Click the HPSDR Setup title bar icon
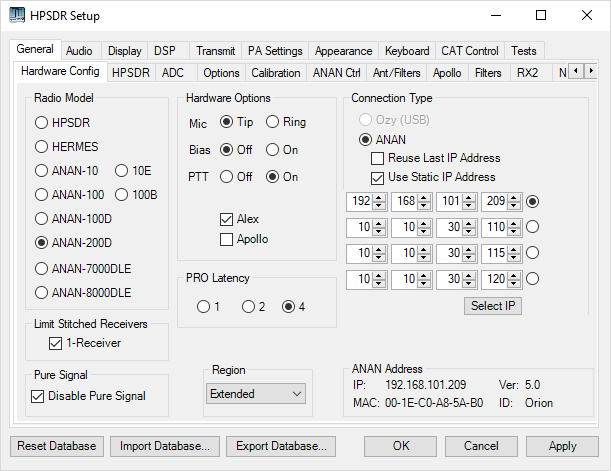The image size is (611, 471). (17, 16)
